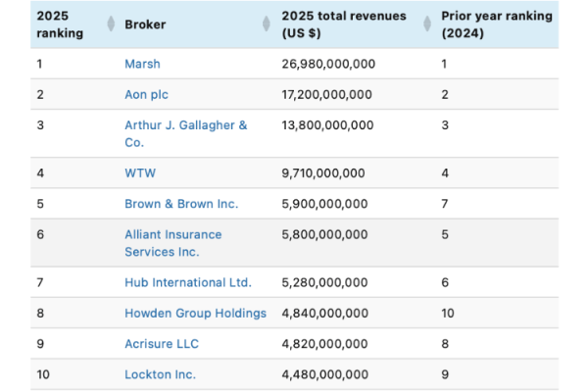
Task: Select Brown & Brown revenue 5,900,000,000
Action: click(324, 204)
